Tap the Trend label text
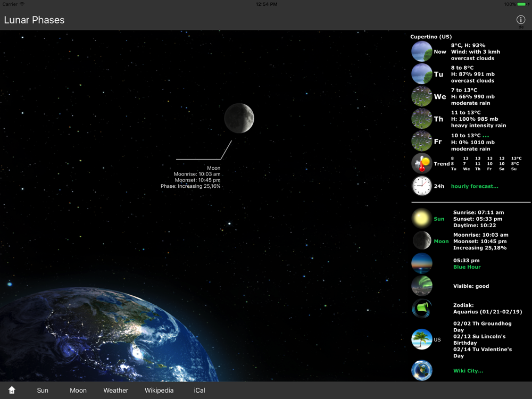 (x=442, y=163)
